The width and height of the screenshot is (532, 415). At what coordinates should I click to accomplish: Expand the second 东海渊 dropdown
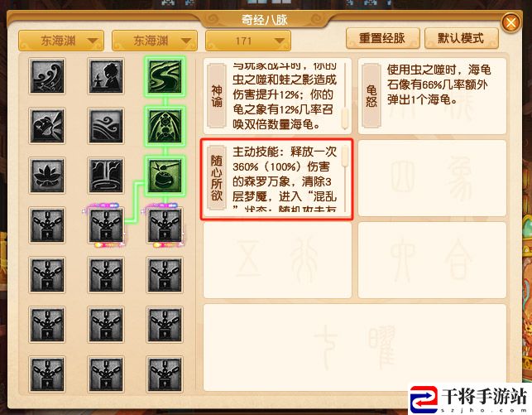155,41
